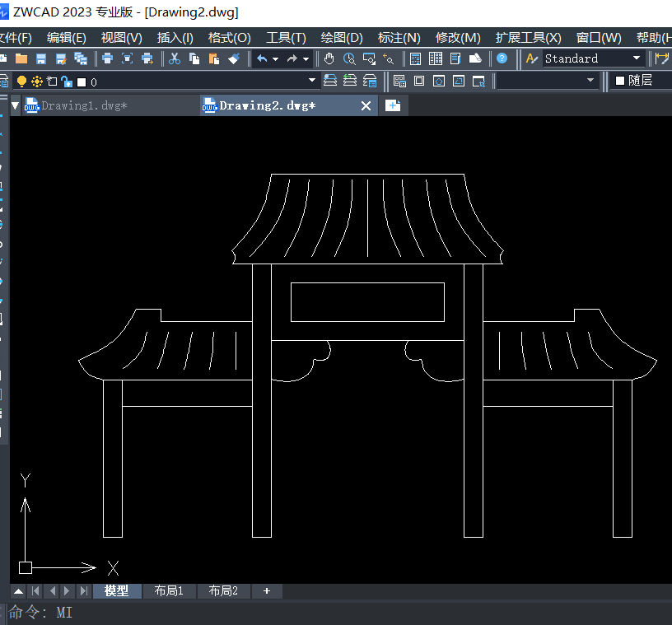The height and width of the screenshot is (625, 672).
Task: Click the Polygonal Viewport icon
Action: click(x=439, y=81)
